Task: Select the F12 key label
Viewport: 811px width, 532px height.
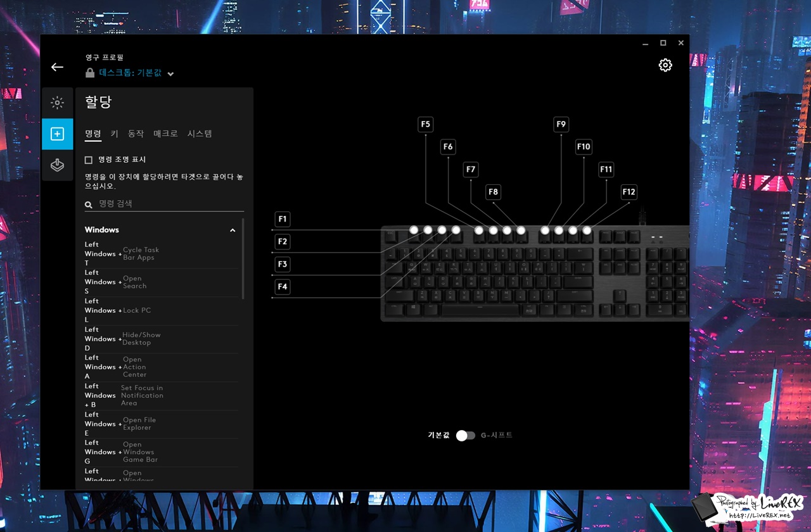Action: pos(629,191)
